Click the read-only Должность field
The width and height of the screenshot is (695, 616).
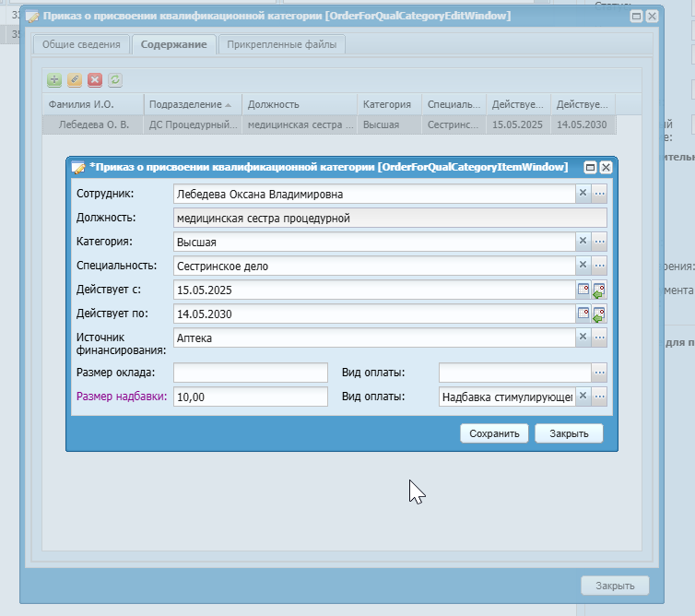[390, 218]
